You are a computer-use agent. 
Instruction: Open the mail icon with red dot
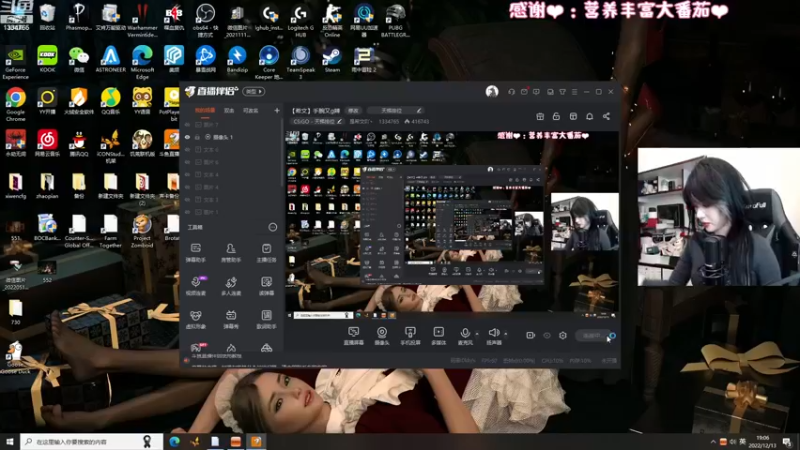[524, 92]
